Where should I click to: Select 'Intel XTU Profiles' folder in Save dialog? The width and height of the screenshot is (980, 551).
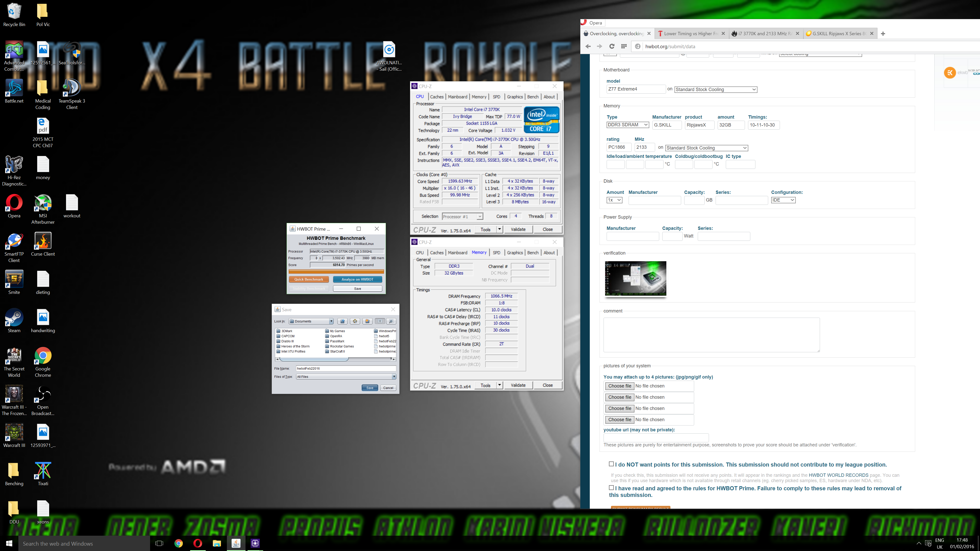pos(291,352)
